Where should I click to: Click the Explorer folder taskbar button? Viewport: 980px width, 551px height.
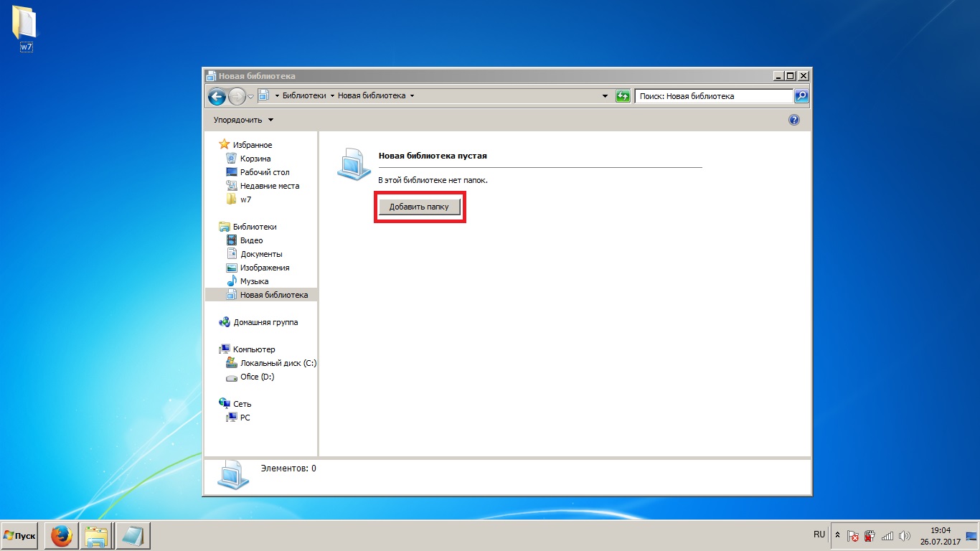tap(97, 536)
